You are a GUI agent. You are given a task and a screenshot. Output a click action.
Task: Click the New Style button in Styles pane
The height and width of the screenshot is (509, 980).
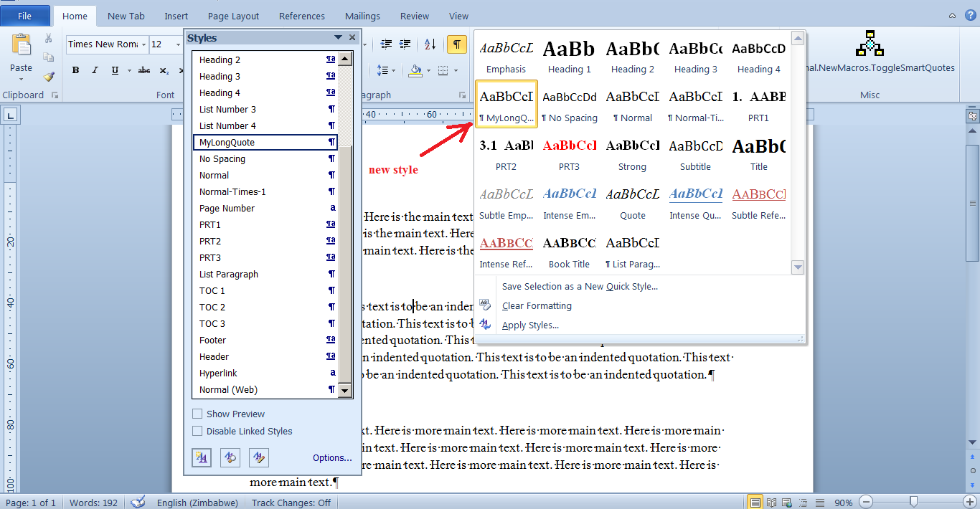tap(202, 457)
